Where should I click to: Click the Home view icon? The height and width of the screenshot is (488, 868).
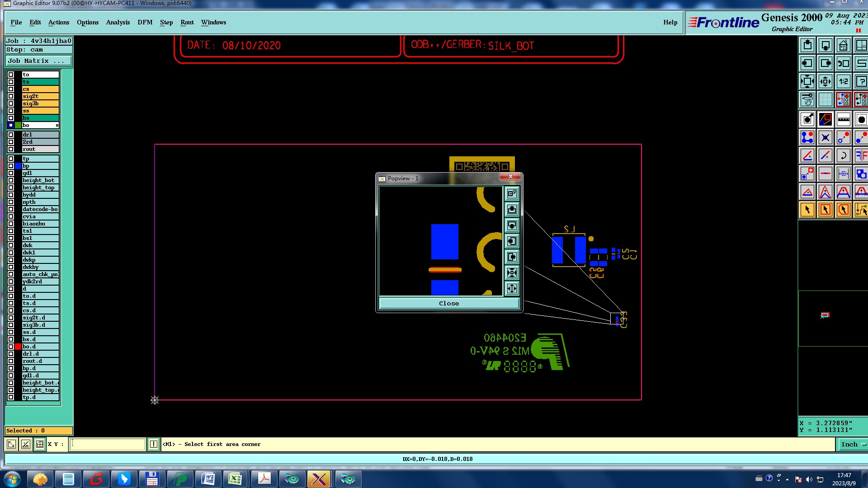(x=843, y=46)
